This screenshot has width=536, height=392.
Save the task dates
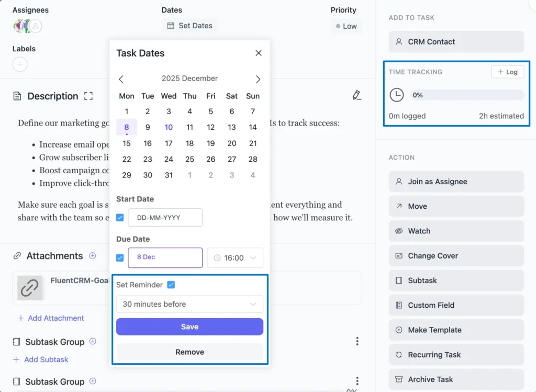[x=189, y=327]
